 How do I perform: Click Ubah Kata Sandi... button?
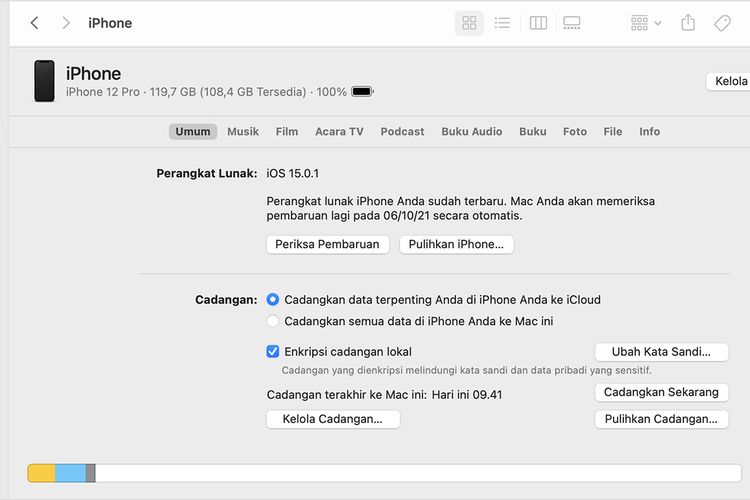pos(662,352)
